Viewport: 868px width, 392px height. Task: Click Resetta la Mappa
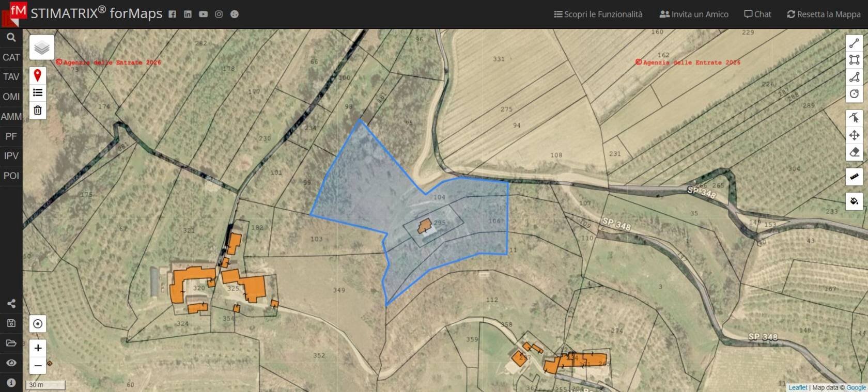(824, 14)
